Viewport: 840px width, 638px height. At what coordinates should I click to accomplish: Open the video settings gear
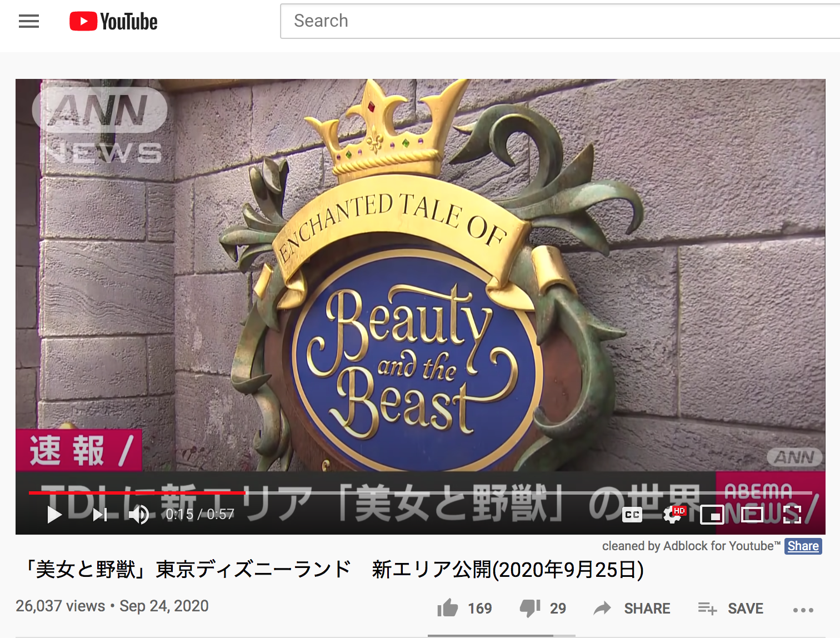673,515
